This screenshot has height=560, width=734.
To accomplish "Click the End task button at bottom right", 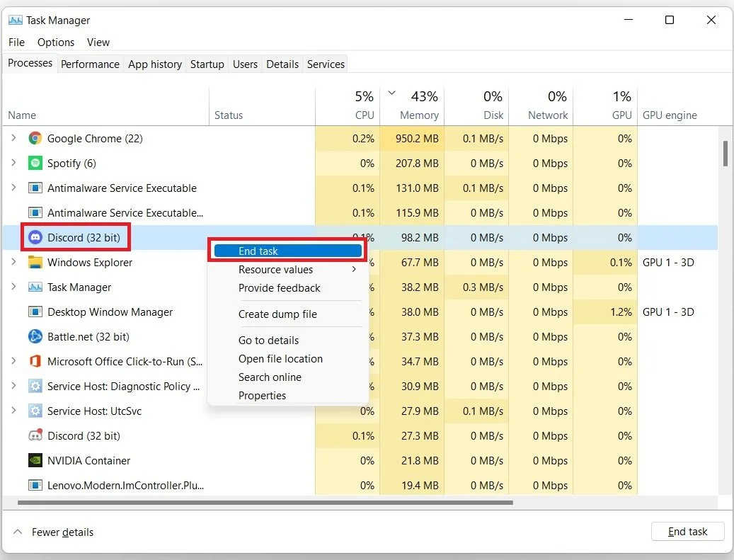I will tap(687, 532).
